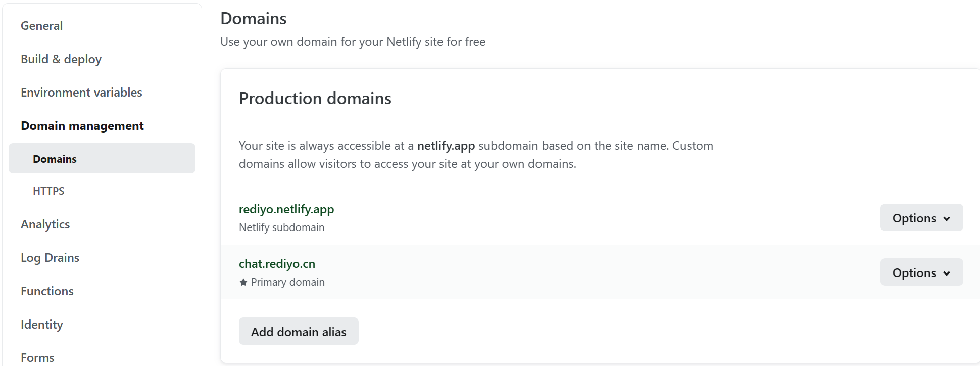The height and width of the screenshot is (366, 980).
Task: Open the rediyo.netlify.app link
Action: (x=286, y=209)
